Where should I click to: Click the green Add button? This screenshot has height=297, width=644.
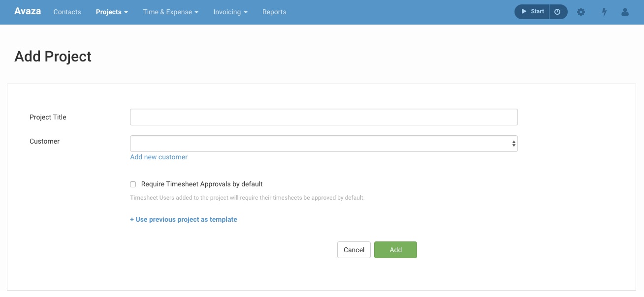395,250
